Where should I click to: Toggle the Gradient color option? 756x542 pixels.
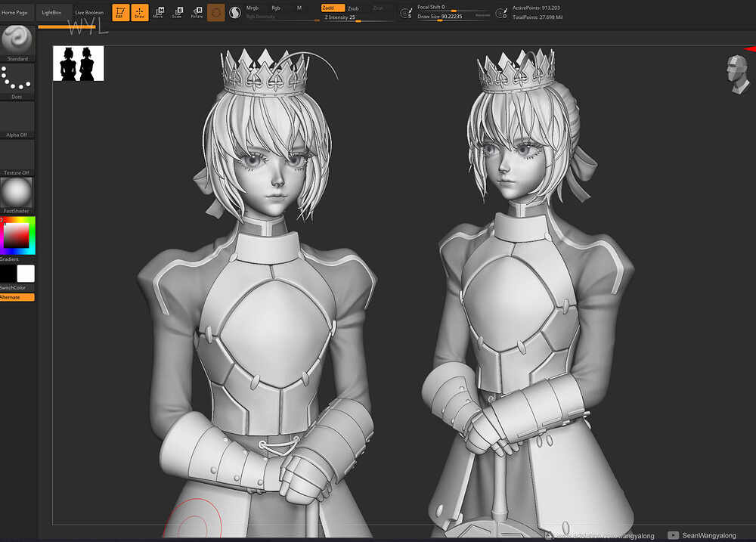(10, 259)
